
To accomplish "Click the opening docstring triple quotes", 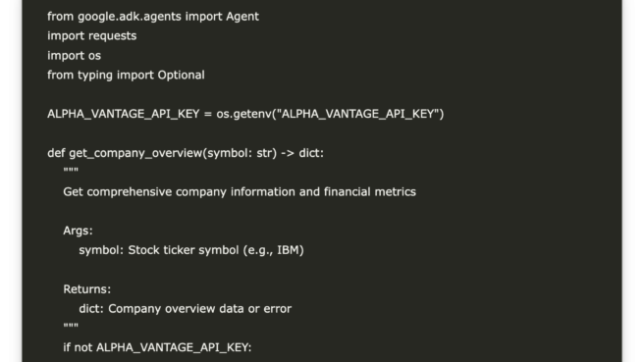I will click(x=71, y=170).
